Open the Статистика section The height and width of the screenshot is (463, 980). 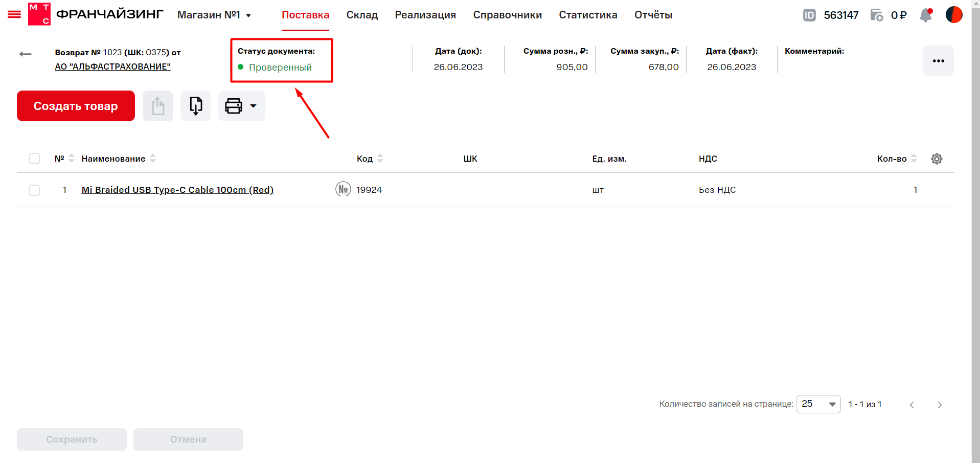[x=588, y=15]
